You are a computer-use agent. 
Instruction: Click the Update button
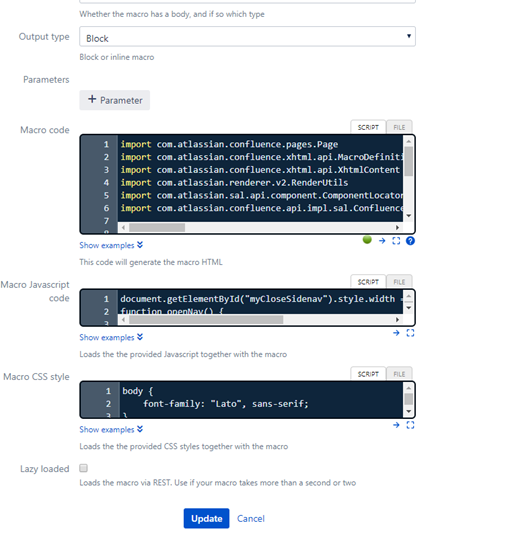(x=206, y=518)
